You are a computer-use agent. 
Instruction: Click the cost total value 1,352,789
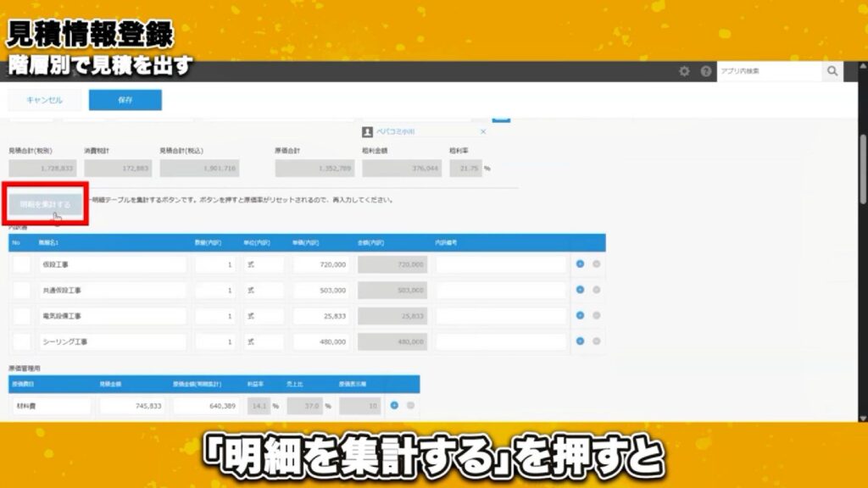point(314,169)
